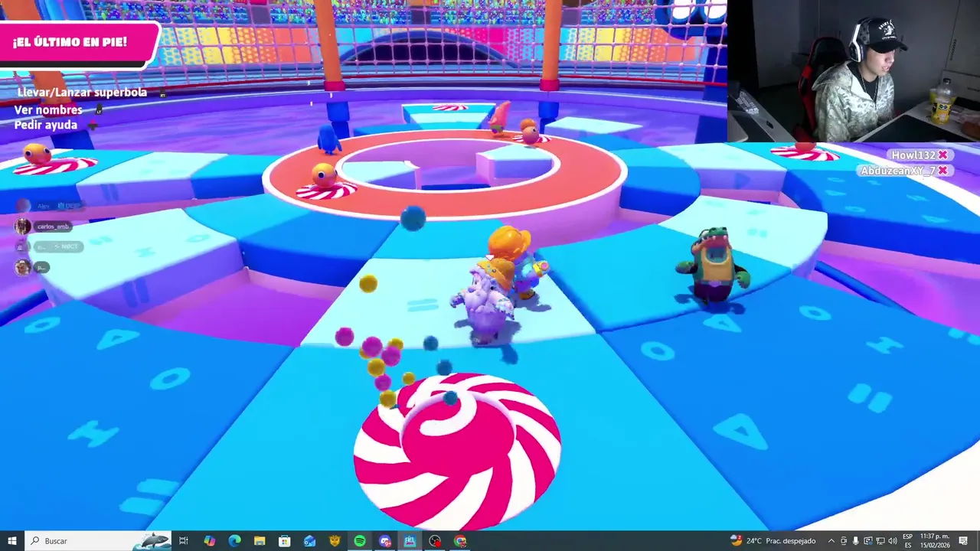
Task: Switch the ESP ES input language
Action: pos(908,541)
